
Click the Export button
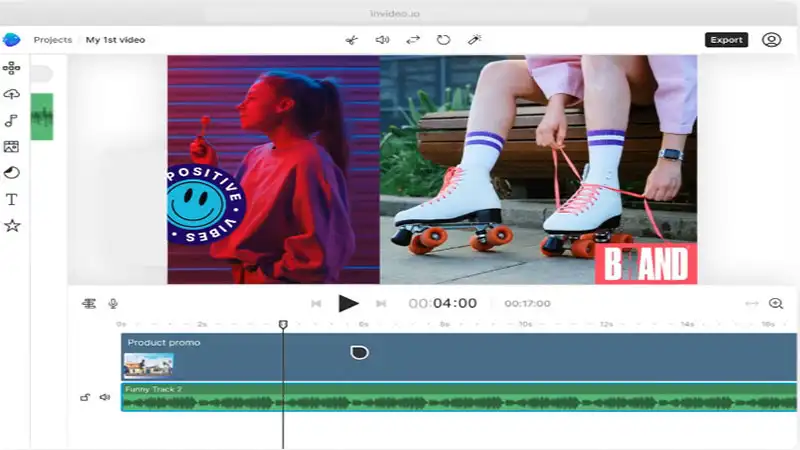[x=726, y=40]
